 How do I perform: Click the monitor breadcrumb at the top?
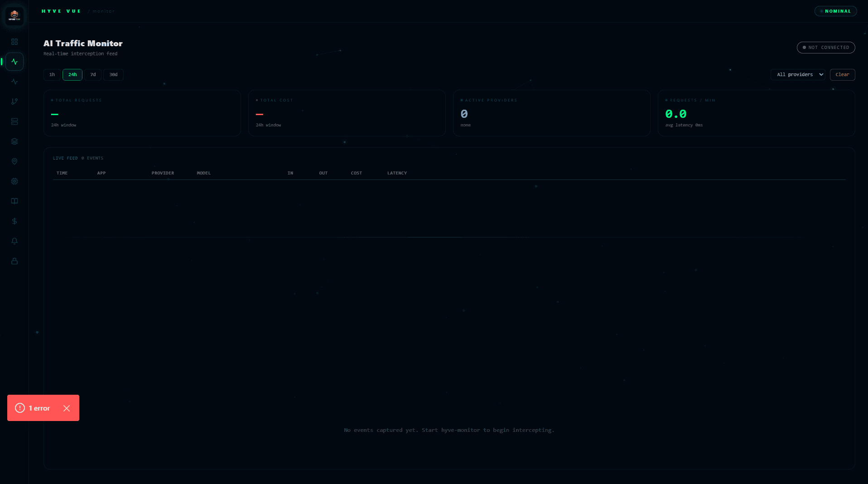(103, 11)
